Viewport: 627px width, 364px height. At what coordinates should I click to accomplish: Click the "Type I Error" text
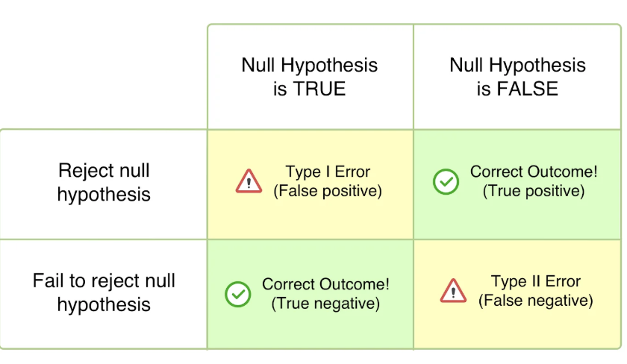click(x=328, y=172)
